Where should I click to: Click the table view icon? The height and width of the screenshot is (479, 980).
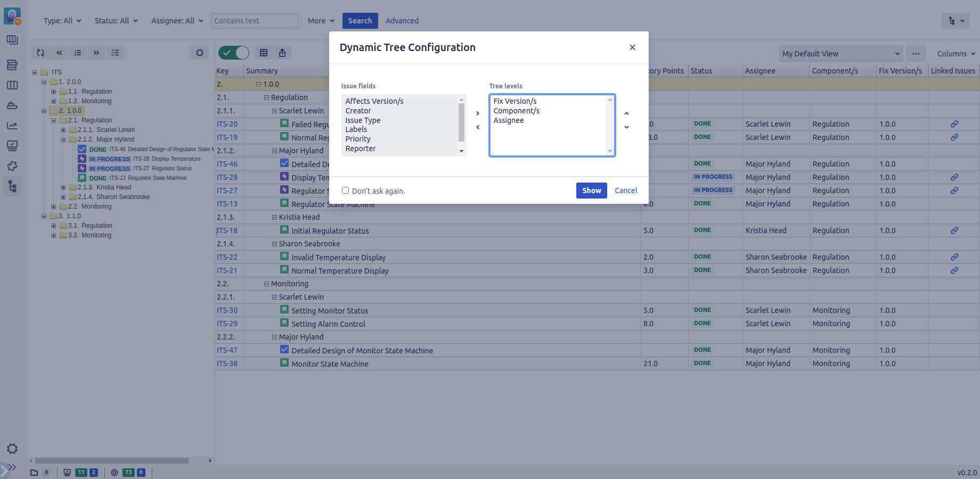[x=264, y=53]
